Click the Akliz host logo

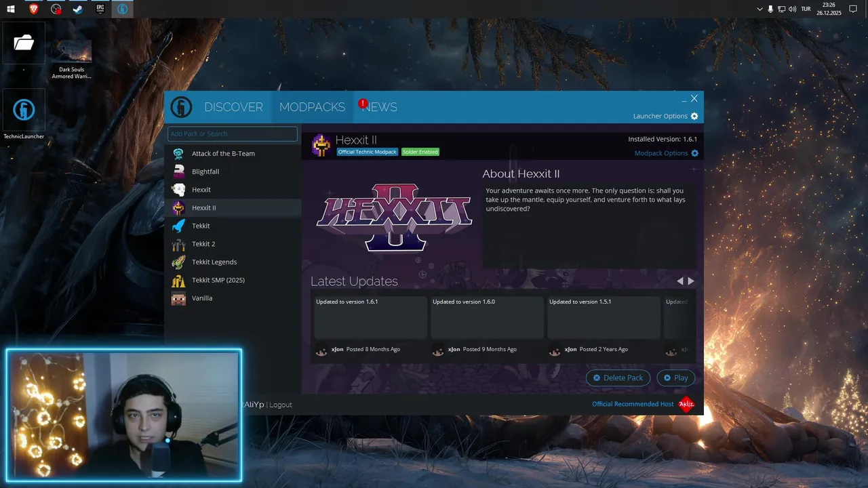pos(687,404)
